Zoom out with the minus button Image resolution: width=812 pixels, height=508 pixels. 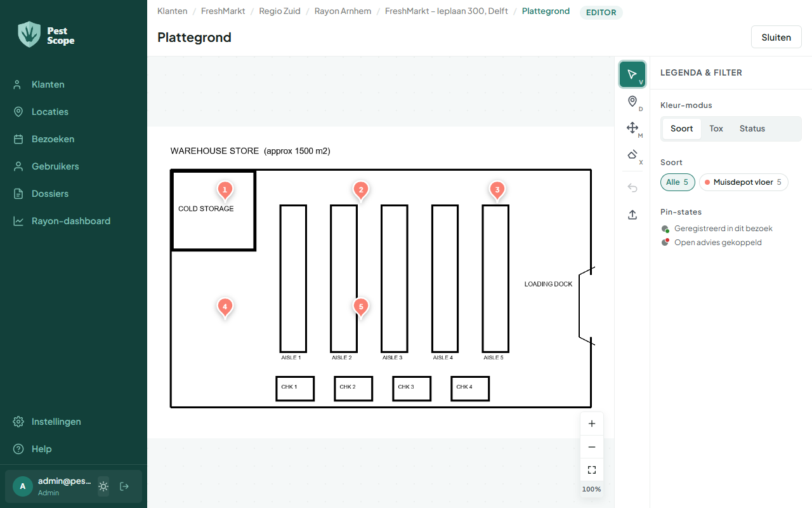592,447
